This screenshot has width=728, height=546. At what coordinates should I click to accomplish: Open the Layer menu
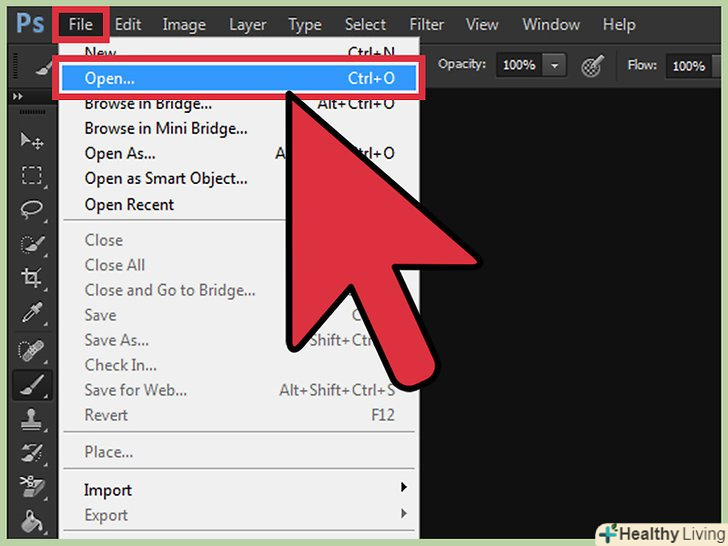point(247,25)
